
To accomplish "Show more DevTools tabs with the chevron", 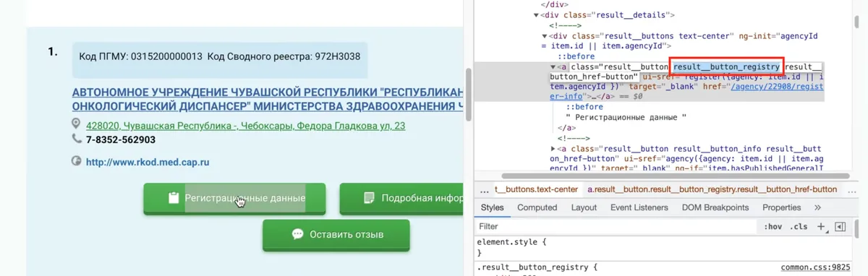I will (x=817, y=207).
